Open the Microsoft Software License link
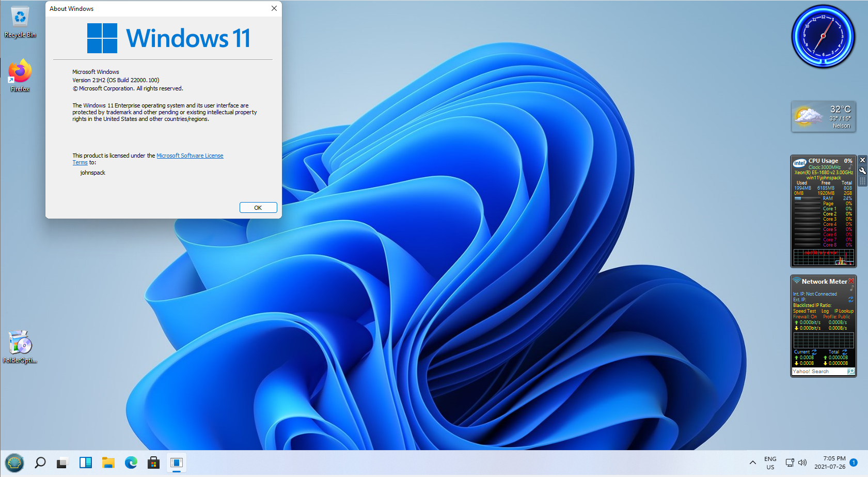Screen dimensions: 868x477 click(190, 156)
